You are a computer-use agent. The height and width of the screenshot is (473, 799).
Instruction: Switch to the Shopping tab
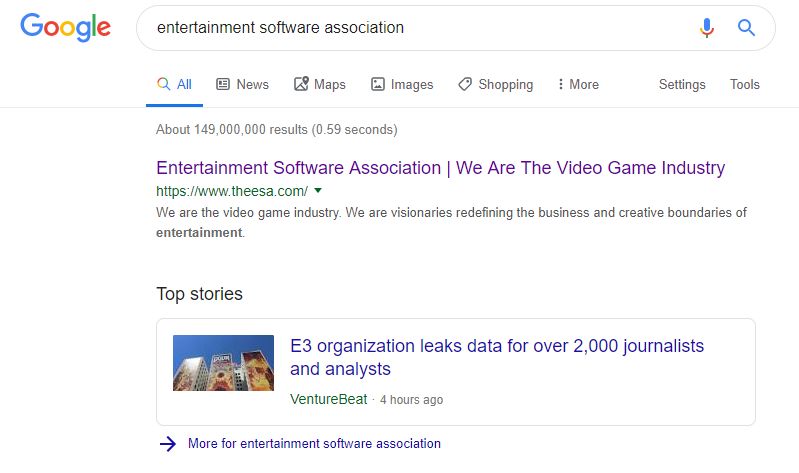[x=495, y=85]
